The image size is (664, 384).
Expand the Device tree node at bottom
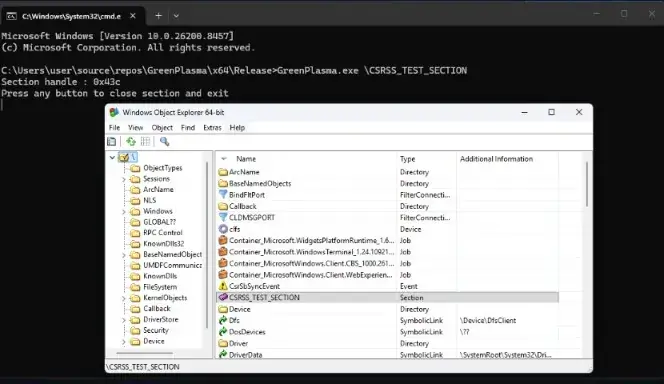(124, 342)
